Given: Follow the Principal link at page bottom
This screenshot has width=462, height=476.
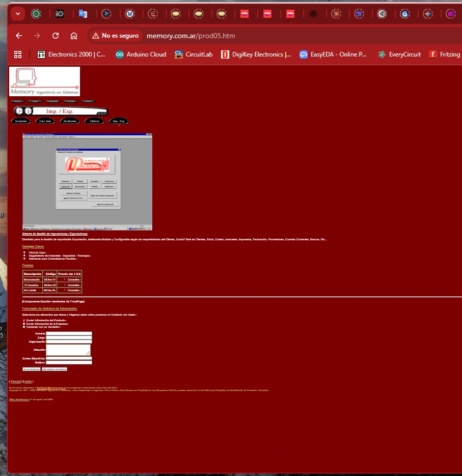Looking at the screenshot, I should click(x=16, y=381).
